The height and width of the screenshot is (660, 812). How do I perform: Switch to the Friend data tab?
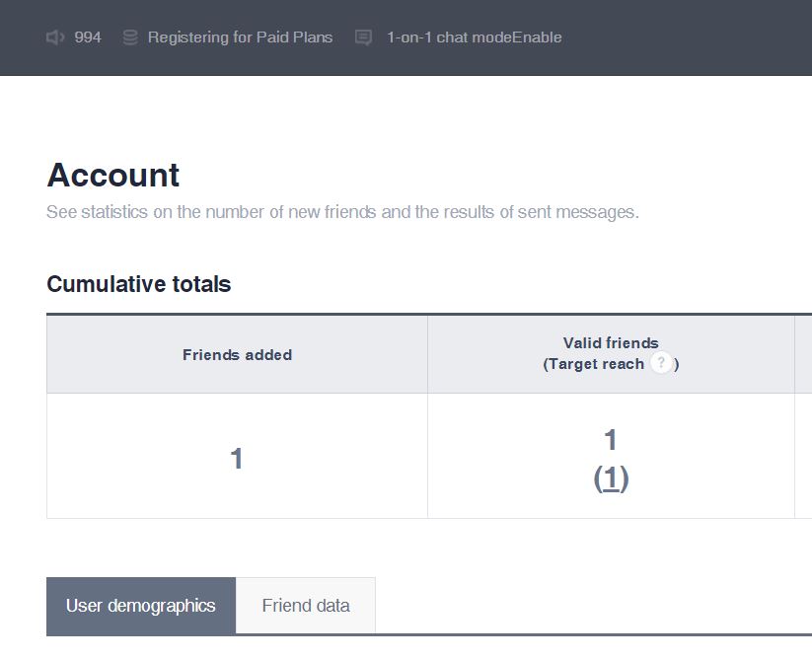306,606
